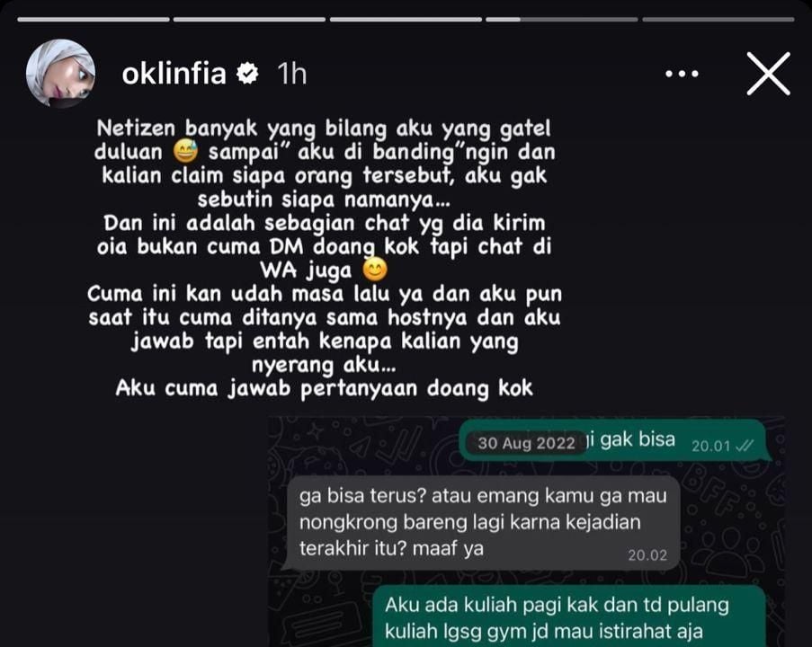Open the oklinfia profile picture
The height and width of the screenshot is (647, 812).
(x=60, y=73)
